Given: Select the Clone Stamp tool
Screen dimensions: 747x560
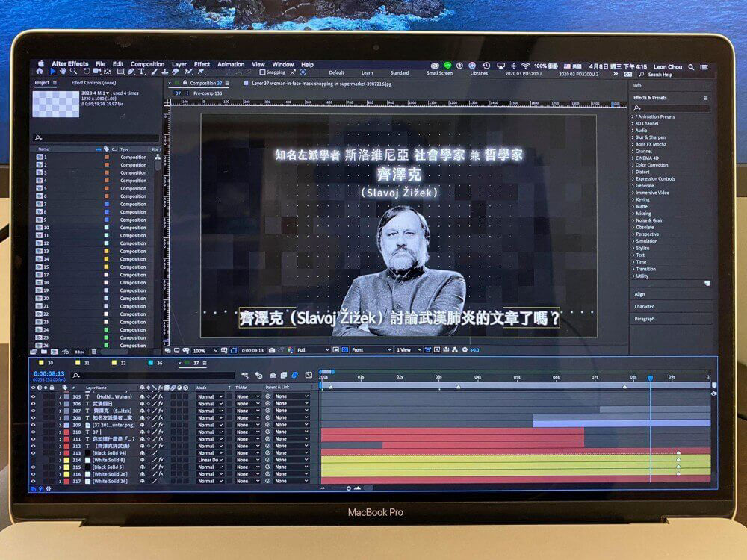Looking at the screenshot, I should tap(165, 72).
